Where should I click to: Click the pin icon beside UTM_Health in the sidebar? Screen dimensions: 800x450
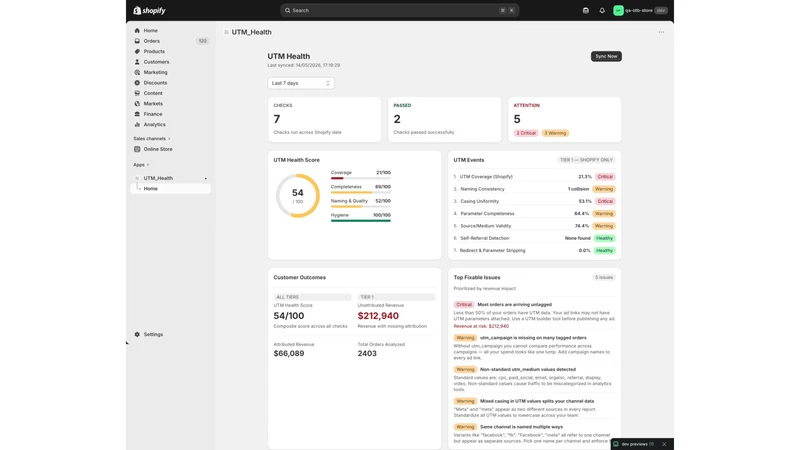[206, 179]
